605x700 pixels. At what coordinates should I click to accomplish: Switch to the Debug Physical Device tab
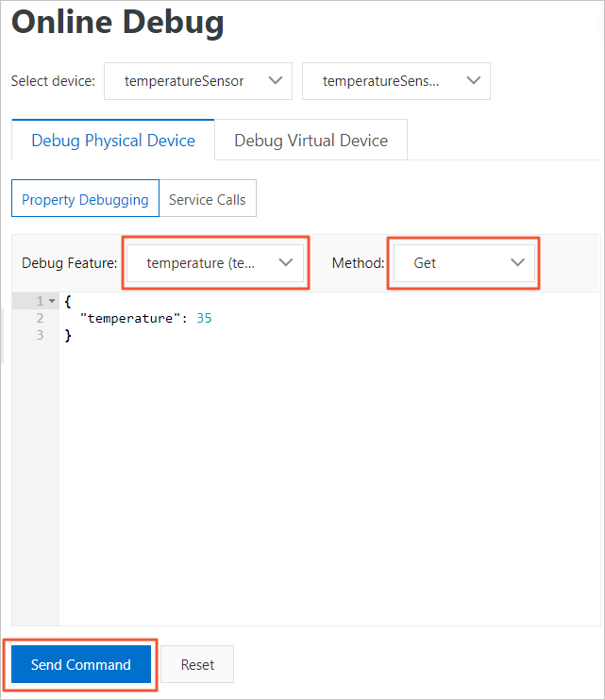point(113,140)
